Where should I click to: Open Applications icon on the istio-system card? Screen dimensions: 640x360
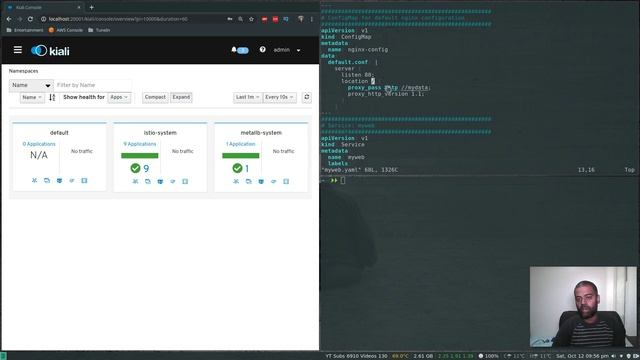148,181
